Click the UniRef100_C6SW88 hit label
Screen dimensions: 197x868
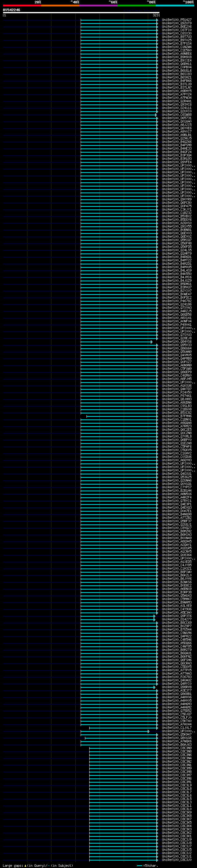coord(176,115)
